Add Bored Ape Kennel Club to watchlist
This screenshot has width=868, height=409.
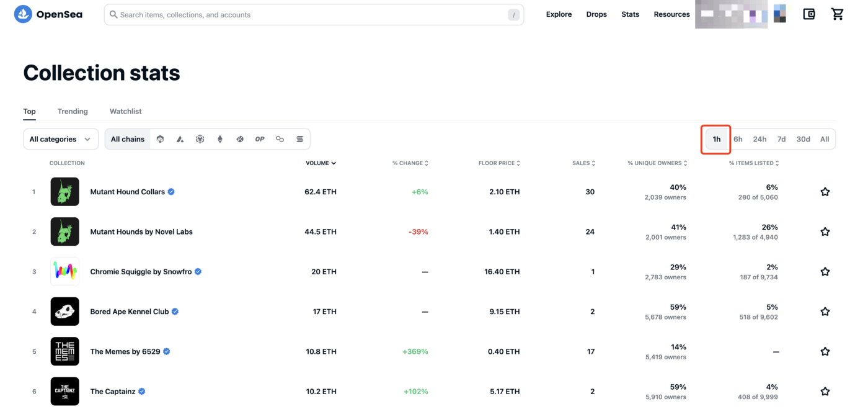point(825,312)
